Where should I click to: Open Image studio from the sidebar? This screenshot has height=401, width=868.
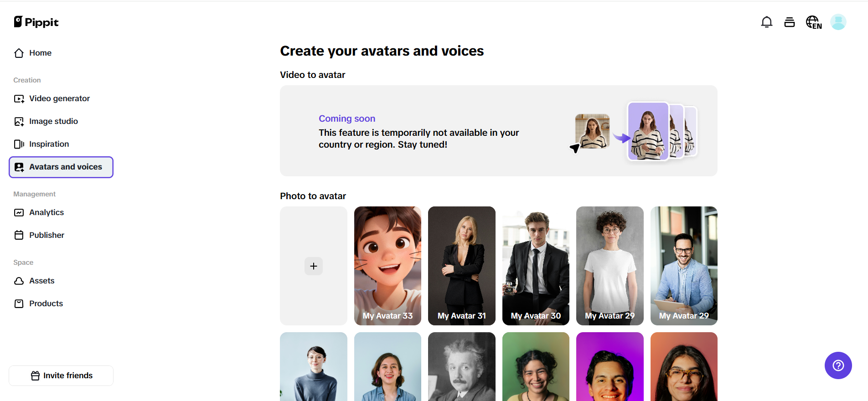pos(53,121)
